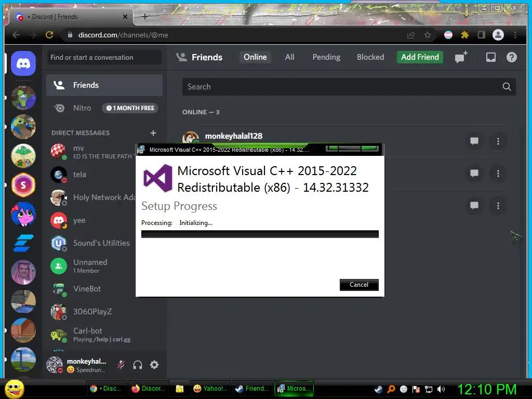The width and height of the screenshot is (532, 399).
Task: Switch to Chrome Disc... taskbar item
Action: [x=107, y=389]
